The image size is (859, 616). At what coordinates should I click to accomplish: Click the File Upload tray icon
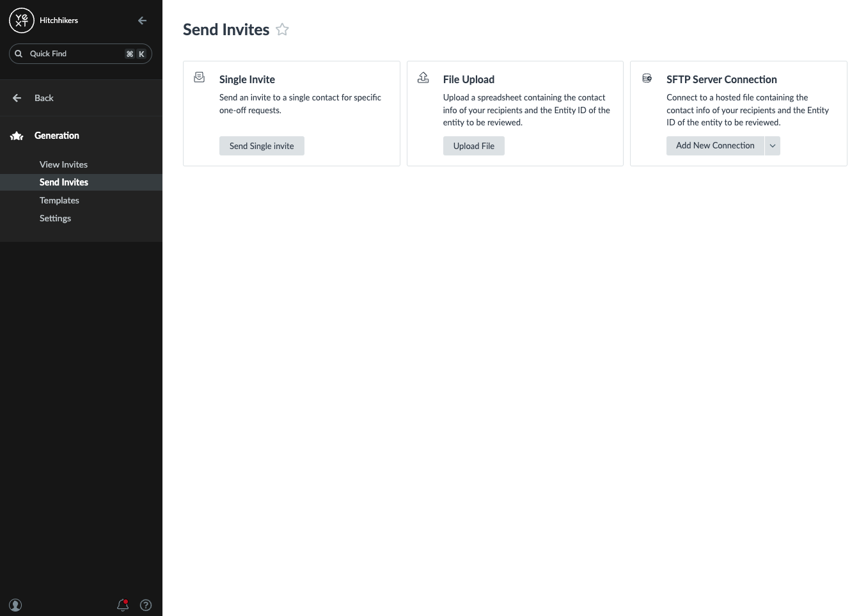[x=423, y=77]
